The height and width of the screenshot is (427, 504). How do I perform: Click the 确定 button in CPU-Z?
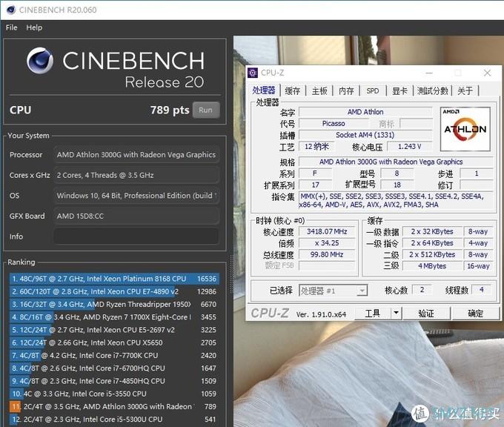(475, 313)
